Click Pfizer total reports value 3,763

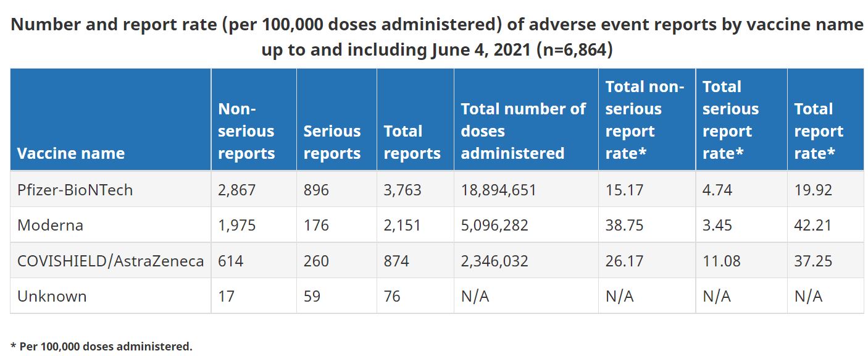click(403, 190)
